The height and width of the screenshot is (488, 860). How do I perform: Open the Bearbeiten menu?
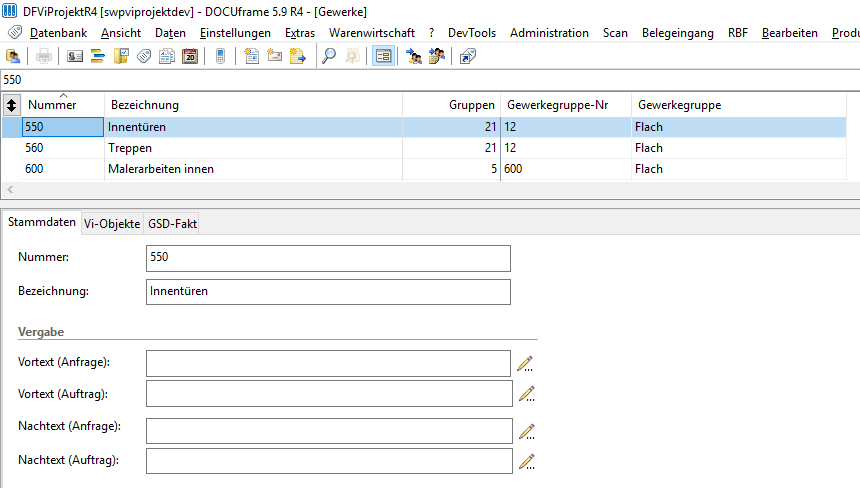point(789,33)
